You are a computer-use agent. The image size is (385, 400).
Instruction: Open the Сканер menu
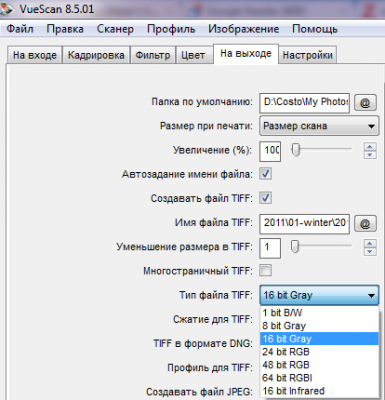[115, 29]
